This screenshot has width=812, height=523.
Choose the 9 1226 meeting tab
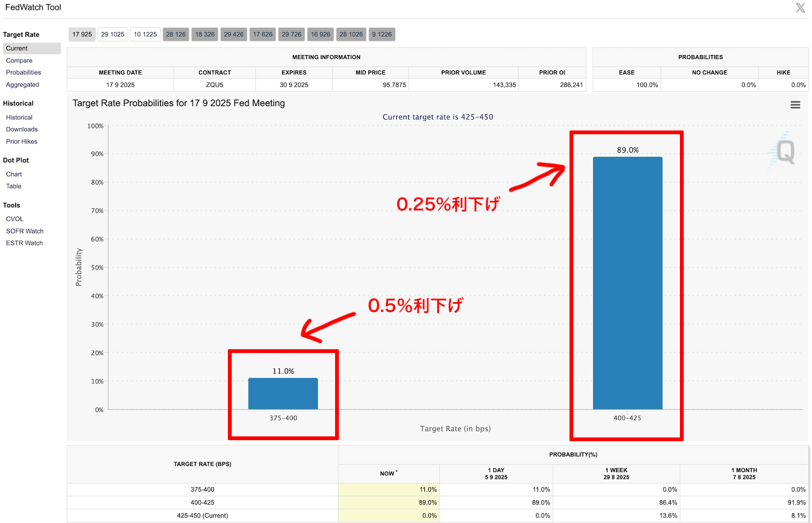[x=382, y=35]
